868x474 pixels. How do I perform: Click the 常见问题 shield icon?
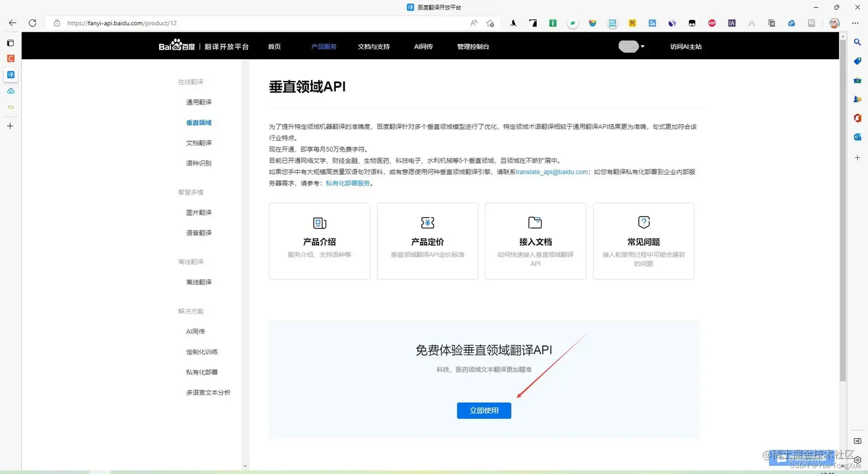tap(643, 222)
